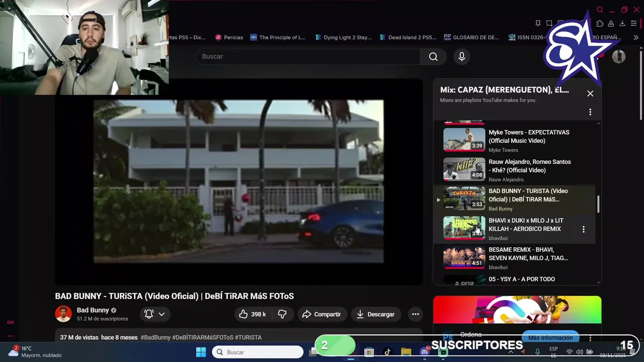644x362 pixels.
Task: Click the Mix: CAPAZ (MERENGUETON) playlist title
Action: (505, 89)
